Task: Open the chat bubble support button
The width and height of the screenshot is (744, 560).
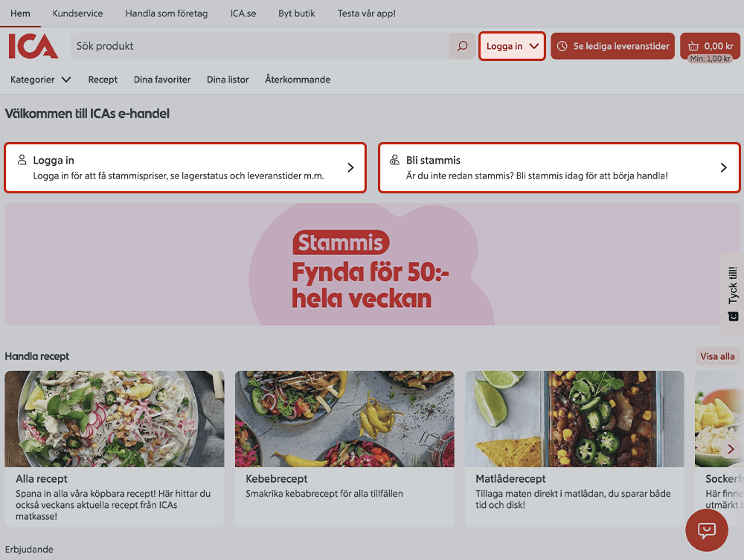Action: (707, 530)
